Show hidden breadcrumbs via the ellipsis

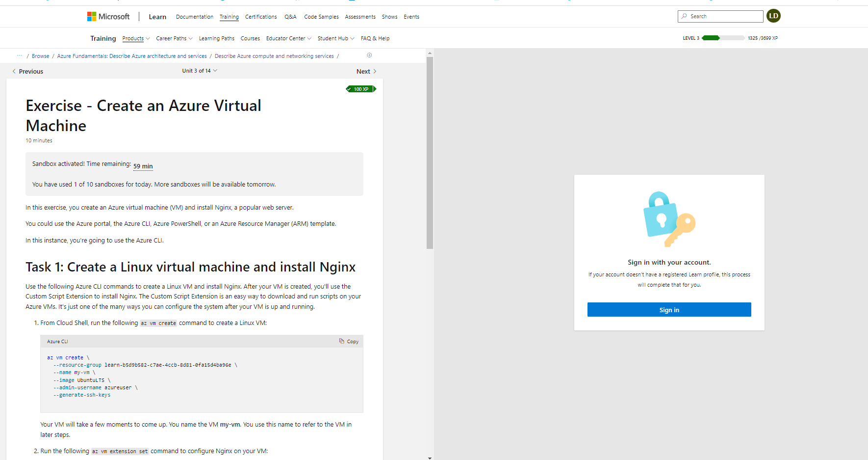pos(19,55)
